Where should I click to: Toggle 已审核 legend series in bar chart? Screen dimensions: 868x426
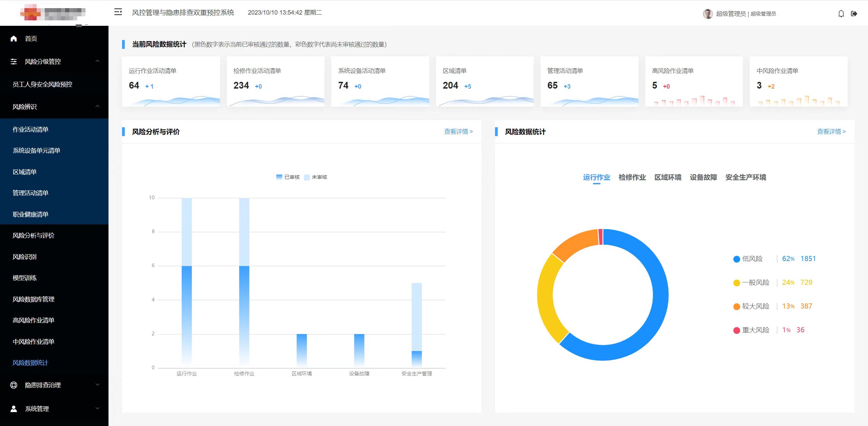[x=288, y=177]
